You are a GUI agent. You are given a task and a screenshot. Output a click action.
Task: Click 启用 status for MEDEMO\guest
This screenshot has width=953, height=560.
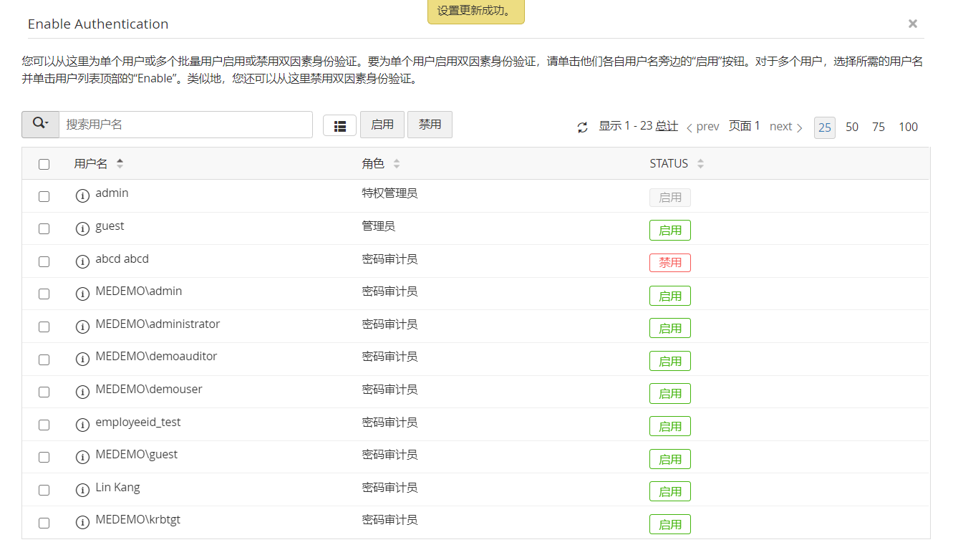click(x=670, y=459)
